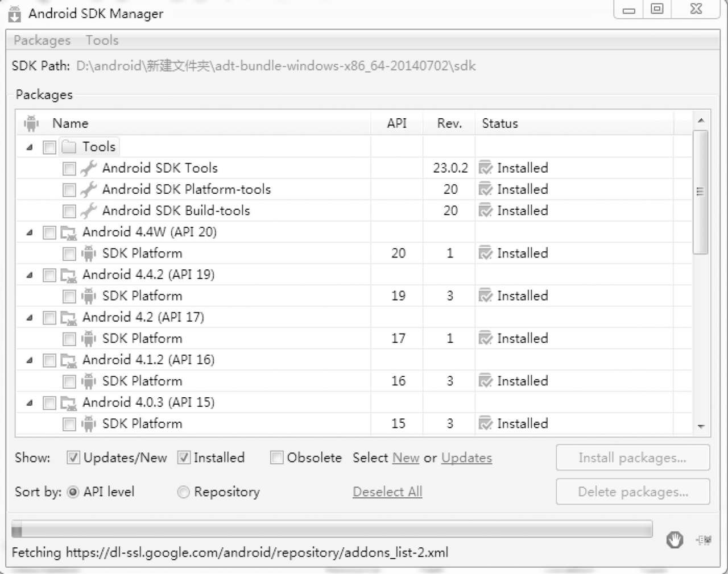Click Android icon of API 19 SDK Platform
728x574 pixels.
pyautogui.click(x=88, y=296)
